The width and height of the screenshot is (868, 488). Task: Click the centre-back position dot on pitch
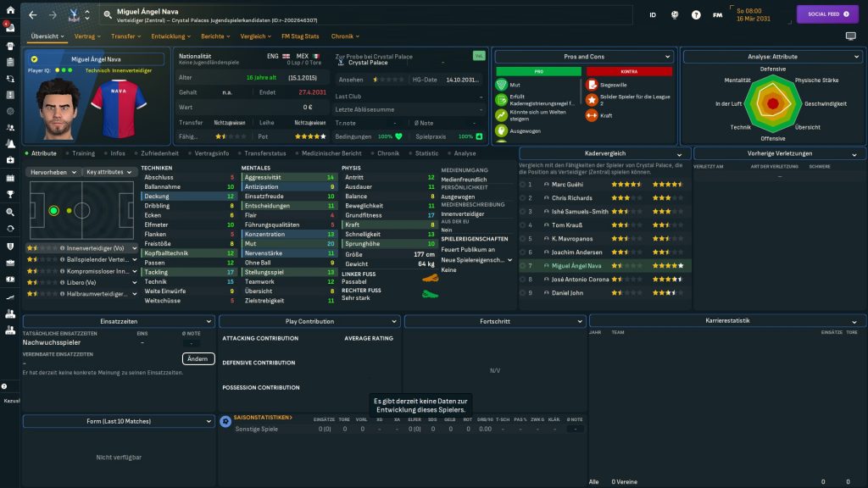54,210
